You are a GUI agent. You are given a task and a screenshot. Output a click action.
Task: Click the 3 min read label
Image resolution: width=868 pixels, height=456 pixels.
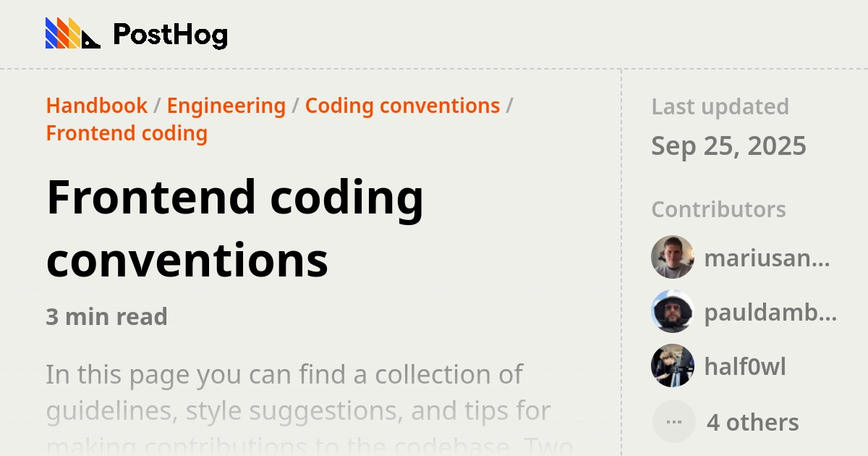point(106,316)
